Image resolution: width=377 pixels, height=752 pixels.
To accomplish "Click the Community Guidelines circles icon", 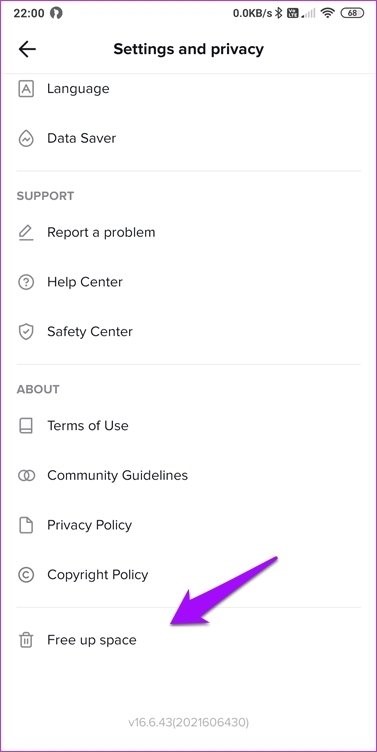I will (26, 475).
